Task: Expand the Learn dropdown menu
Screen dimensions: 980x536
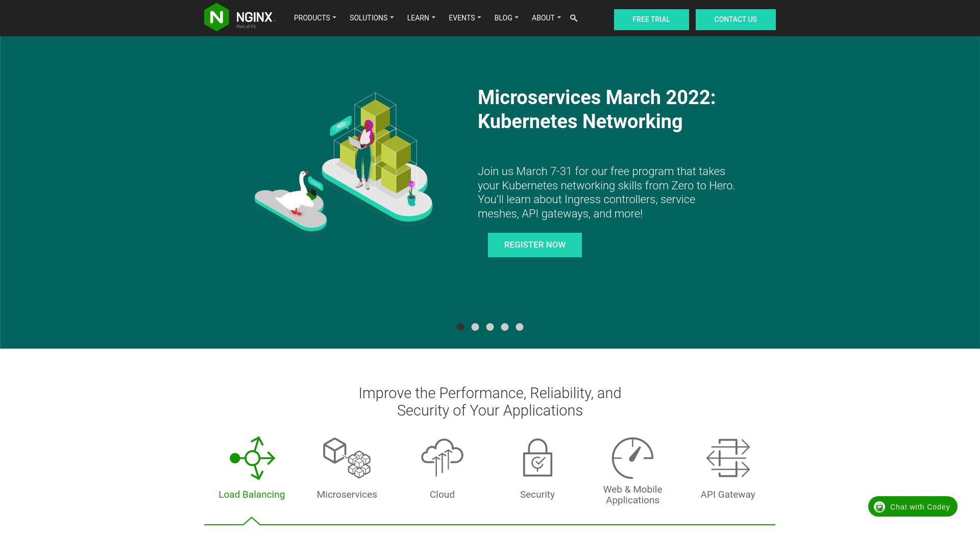Action: coord(421,18)
